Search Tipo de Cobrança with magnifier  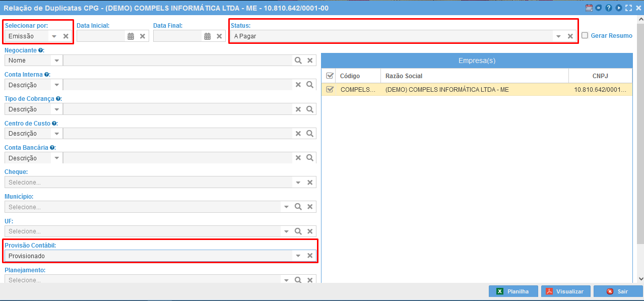[310, 109]
